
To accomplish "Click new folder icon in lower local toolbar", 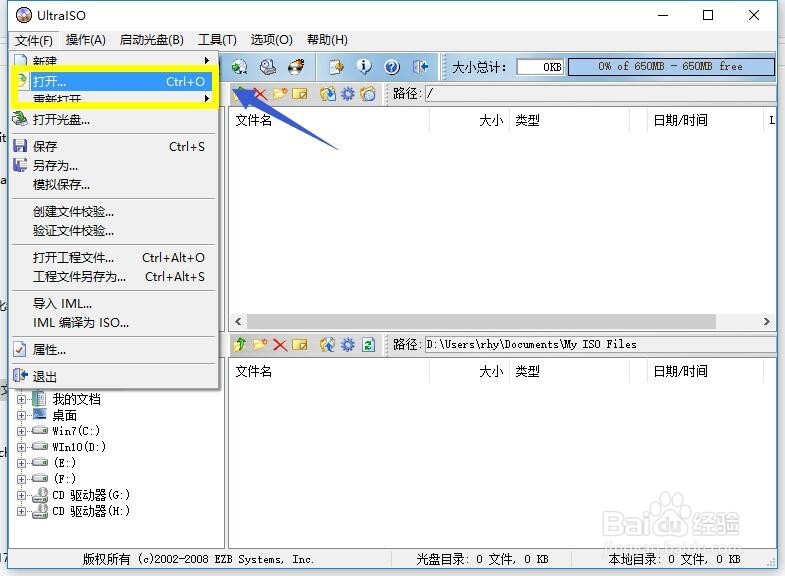I will [260, 344].
